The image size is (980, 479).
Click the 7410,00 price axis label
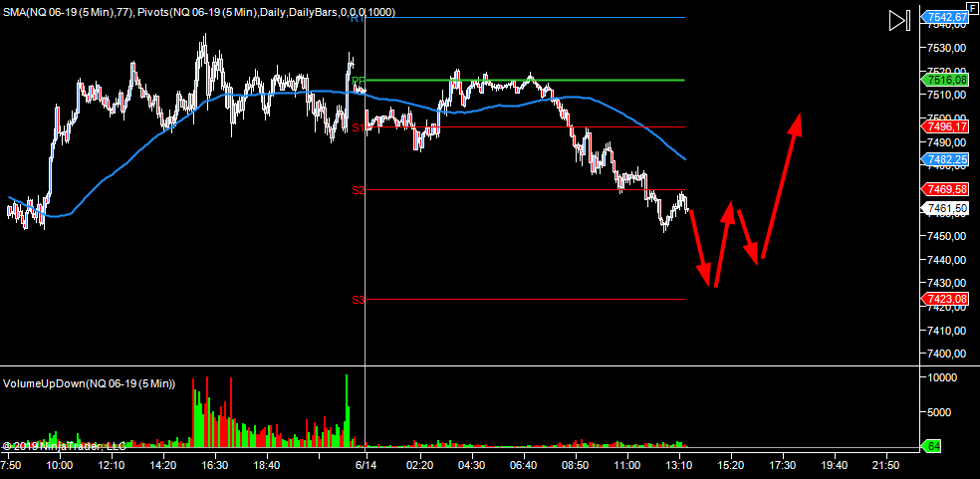coord(949,331)
